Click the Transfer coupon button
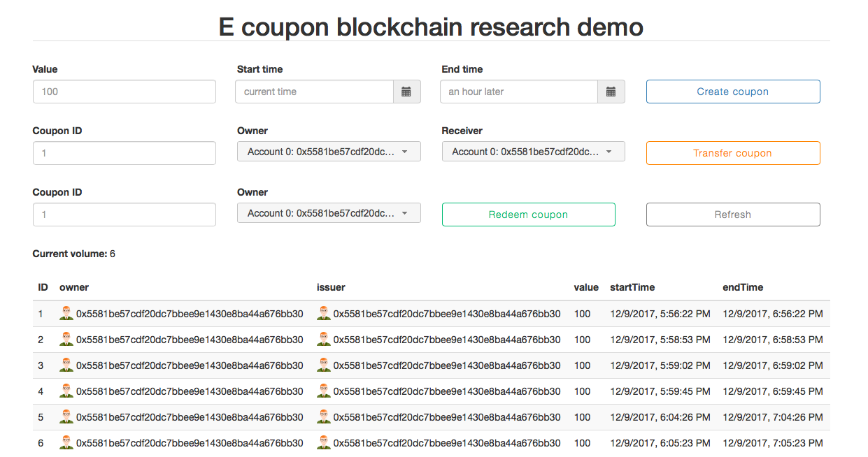868x457 pixels. [733, 153]
